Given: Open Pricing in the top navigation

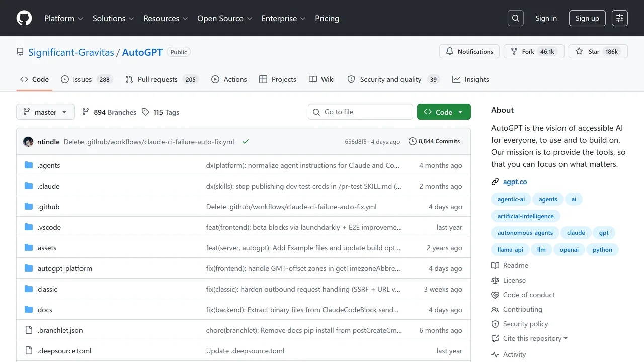Looking at the screenshot, I should pyautogui.click(x=327, y=18).
